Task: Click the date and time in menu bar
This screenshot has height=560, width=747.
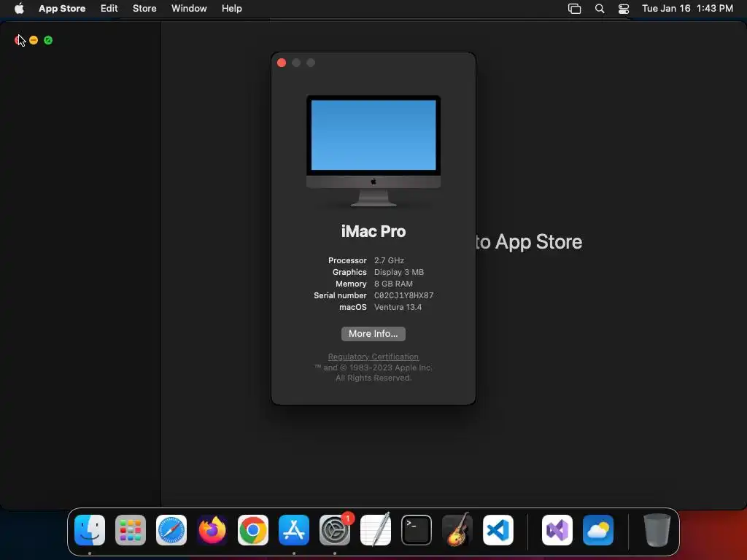Action: click(x=687, y=8)
